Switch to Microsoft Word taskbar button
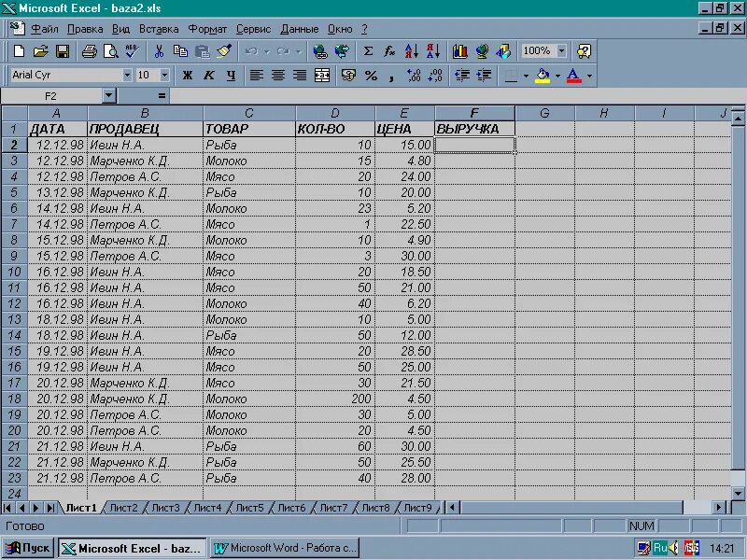The image size is (747, 560). (x=285, y=548)
